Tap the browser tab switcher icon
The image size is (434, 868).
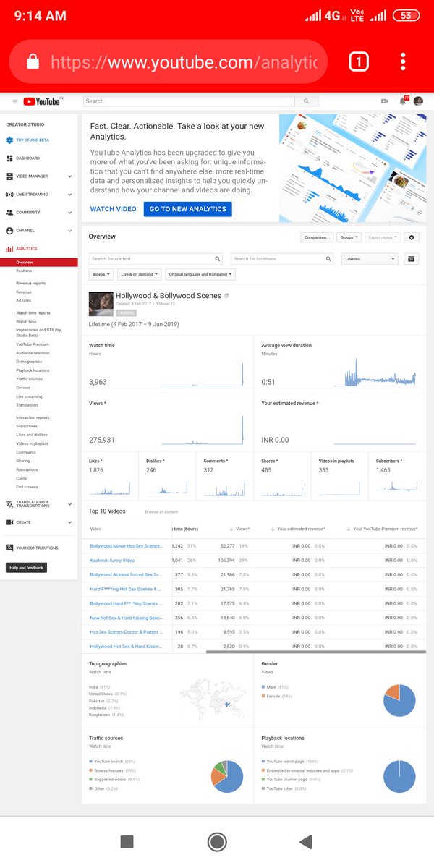[x=358, y=61]
